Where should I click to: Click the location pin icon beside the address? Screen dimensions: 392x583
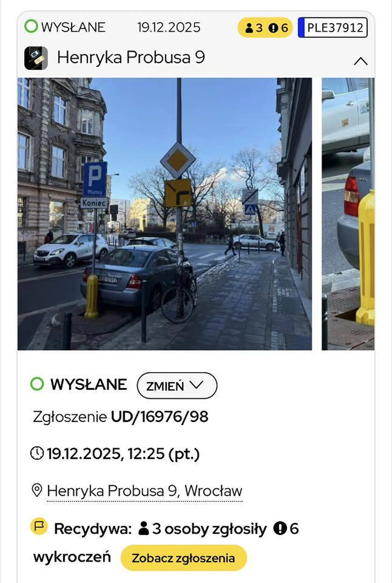point(37,490)
